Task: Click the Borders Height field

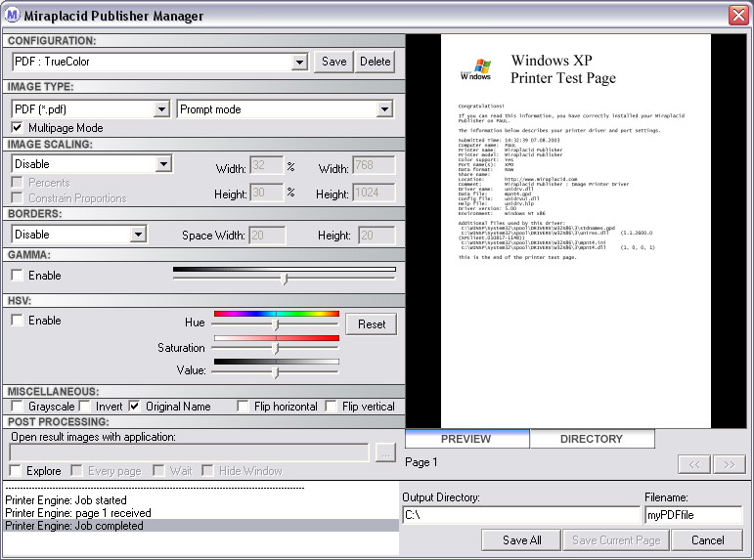Action: (377, 236)
